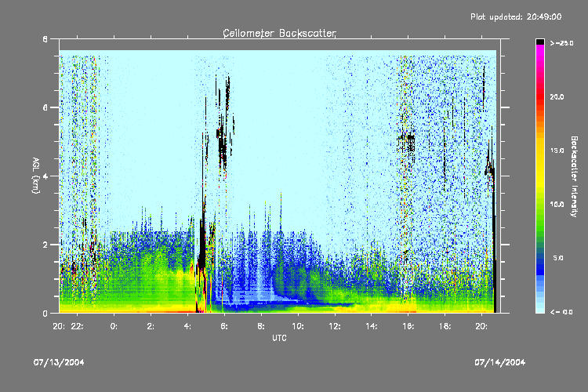Click the colorbar value '10.0'
This screenshot has height=392, width=588.
tap(557, 204)
